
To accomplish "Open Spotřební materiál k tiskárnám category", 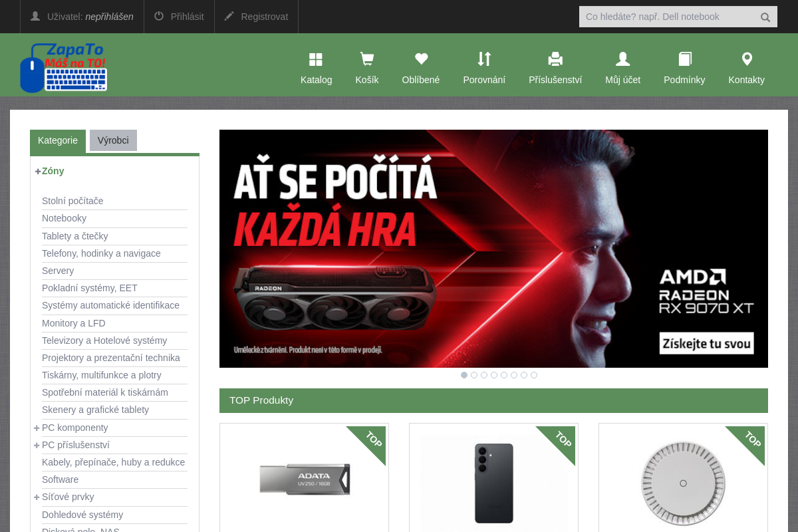I will coord(105,392).
